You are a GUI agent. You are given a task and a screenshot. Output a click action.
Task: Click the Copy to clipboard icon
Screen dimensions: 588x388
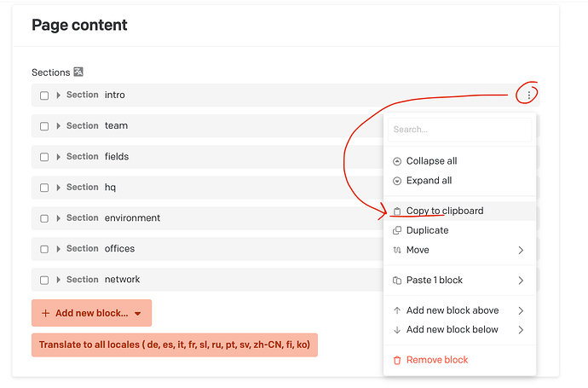click(x=396, y=211)
